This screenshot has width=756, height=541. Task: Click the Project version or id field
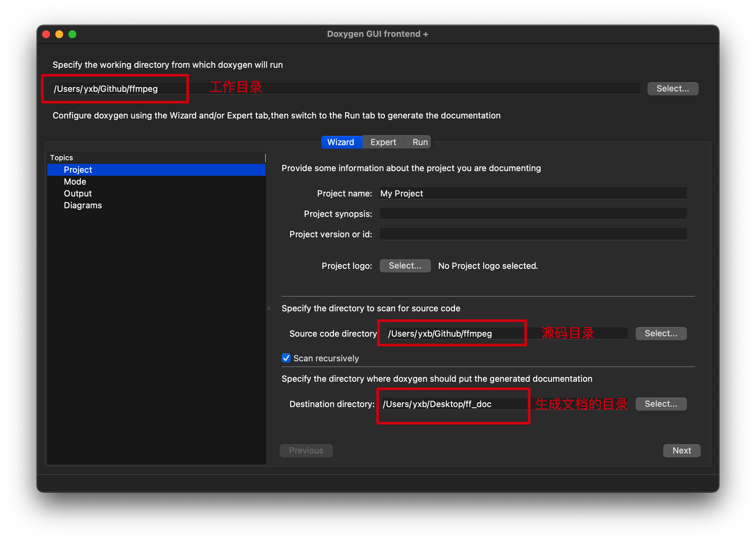533,234
